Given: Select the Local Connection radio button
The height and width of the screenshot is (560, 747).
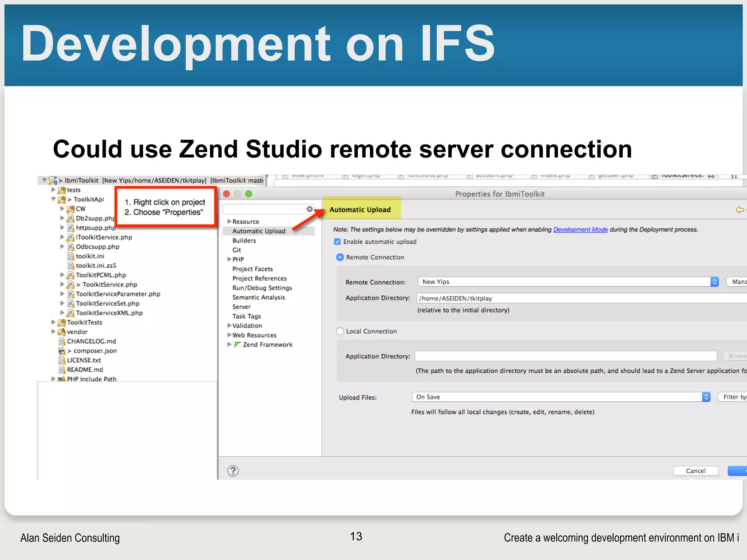Looking at the screenshot, I should pyautogui.click(x=340, y=331).
